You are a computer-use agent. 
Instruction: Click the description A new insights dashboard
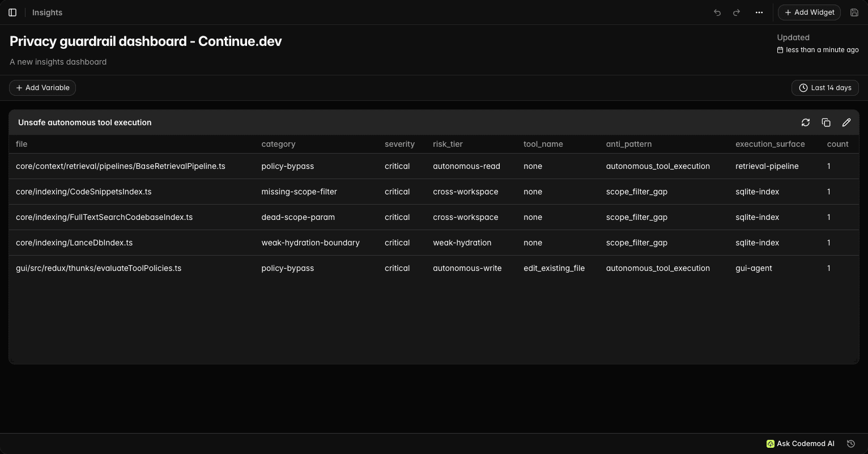pos(58,62)
